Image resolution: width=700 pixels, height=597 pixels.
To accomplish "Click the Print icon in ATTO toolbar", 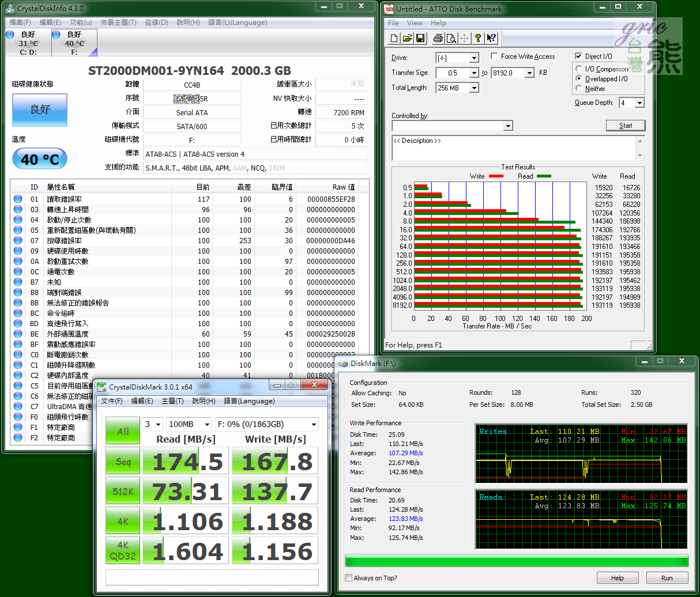I will (x=438, y=39).
